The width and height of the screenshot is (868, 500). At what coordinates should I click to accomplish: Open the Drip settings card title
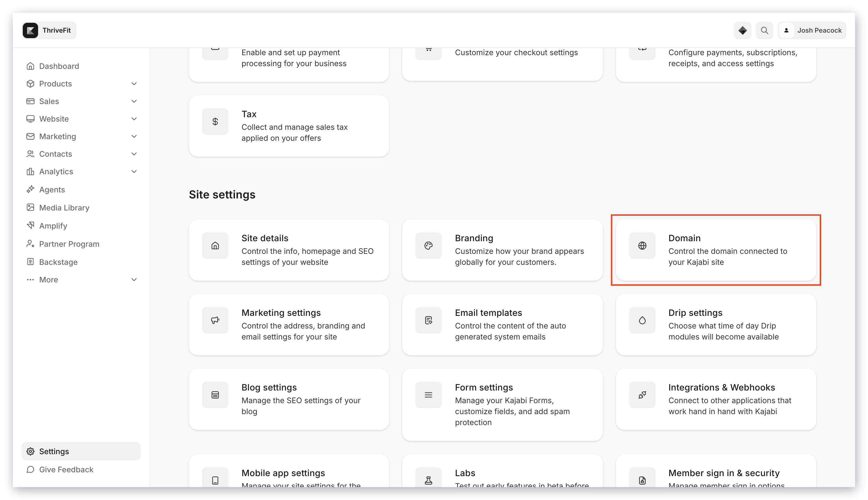(x=695, y=313)
